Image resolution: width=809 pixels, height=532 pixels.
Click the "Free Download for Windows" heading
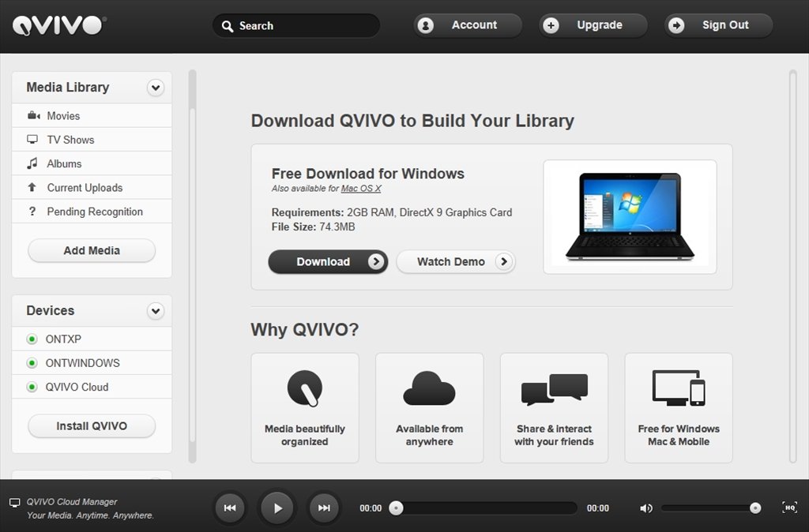coord(368,174)
